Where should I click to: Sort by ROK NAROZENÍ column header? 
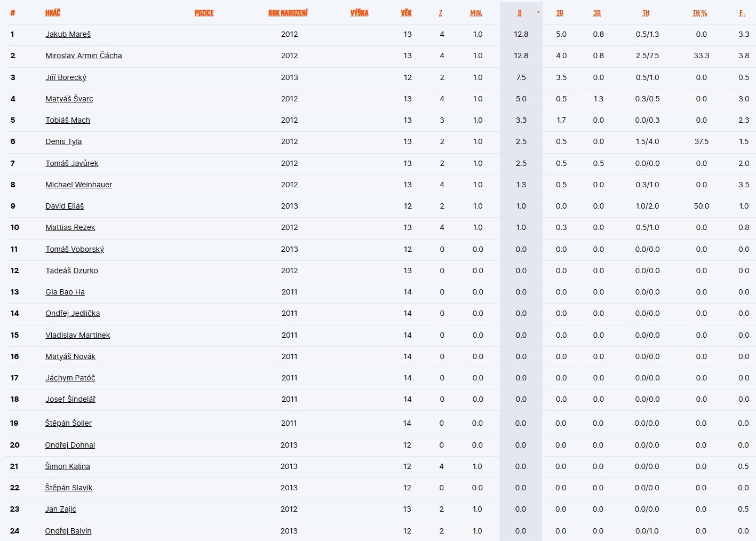(288, 13)
